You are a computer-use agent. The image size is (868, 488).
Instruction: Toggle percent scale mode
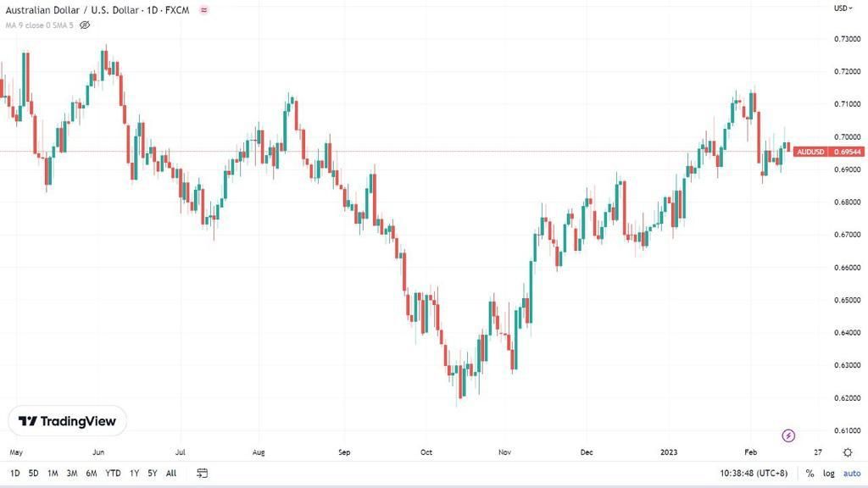click(810, 473)
